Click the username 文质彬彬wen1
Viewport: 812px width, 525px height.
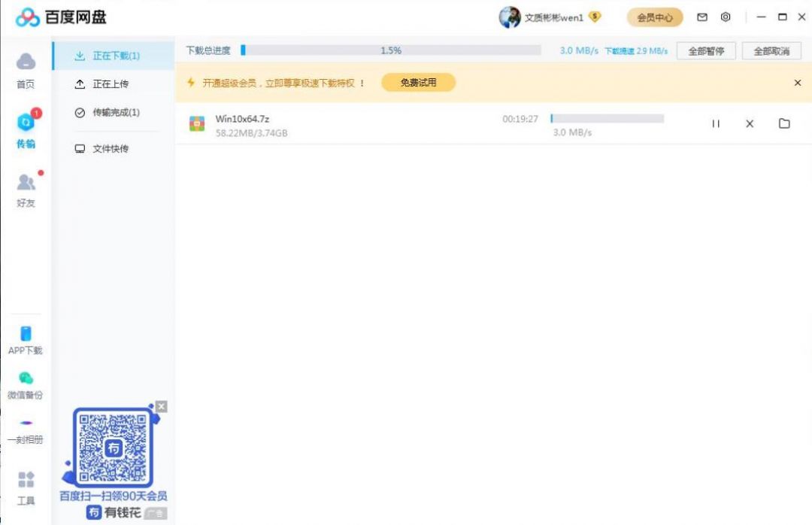coord(554,17)
